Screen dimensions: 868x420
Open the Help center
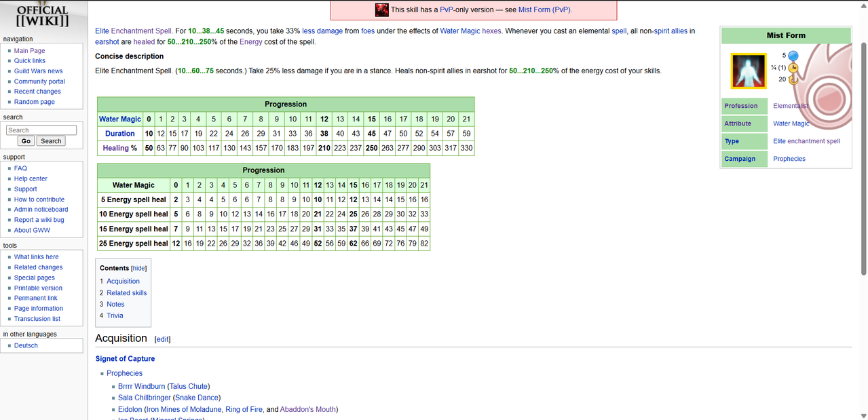tap(31, 178)
